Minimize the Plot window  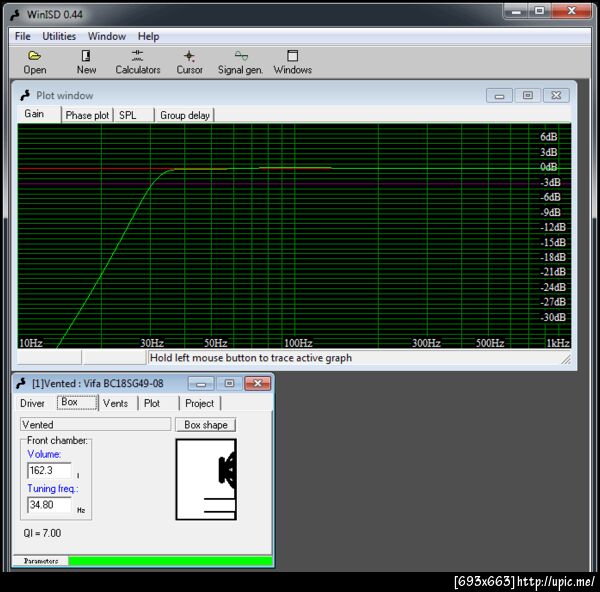click(x=499, y=96)
